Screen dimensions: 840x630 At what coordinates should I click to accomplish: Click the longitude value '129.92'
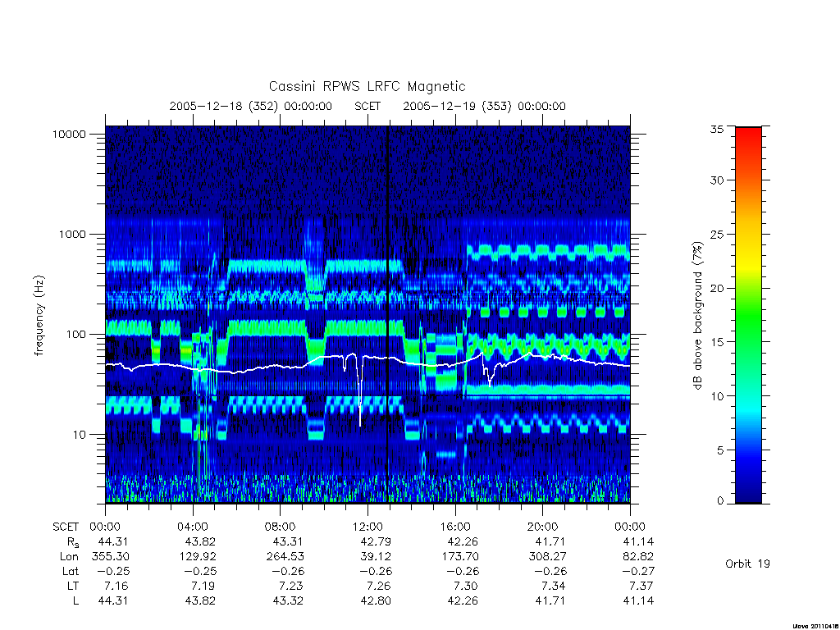point(198,557)
